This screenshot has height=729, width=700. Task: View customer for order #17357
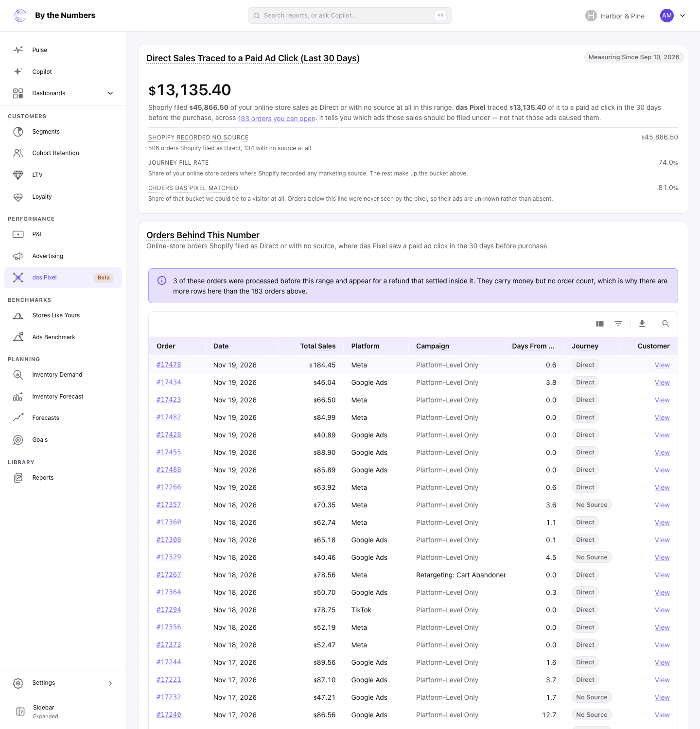(x=662, y=505)
